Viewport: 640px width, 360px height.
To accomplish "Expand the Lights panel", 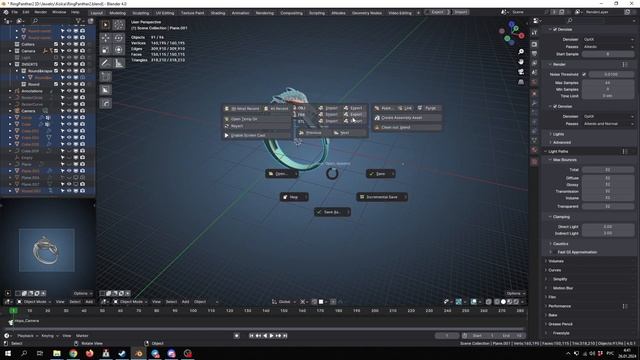I will pos(558,134).
